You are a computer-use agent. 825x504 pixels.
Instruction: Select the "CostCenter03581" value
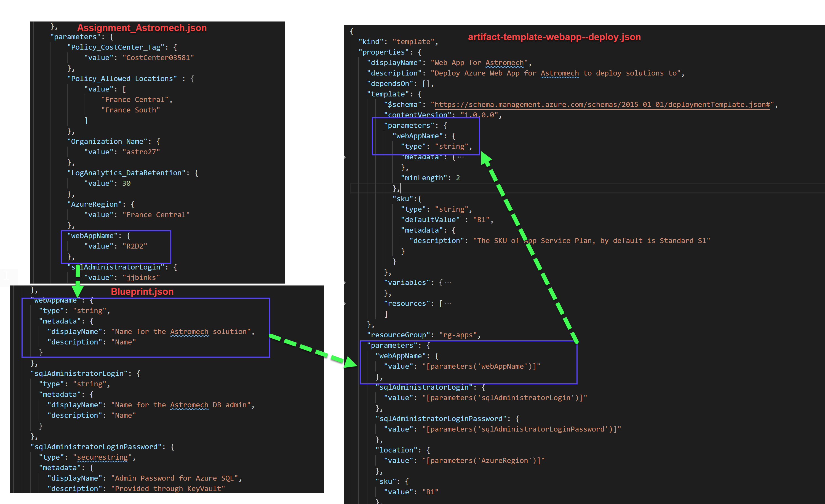158,58
